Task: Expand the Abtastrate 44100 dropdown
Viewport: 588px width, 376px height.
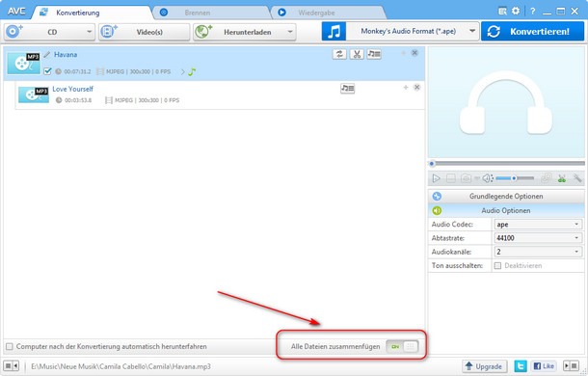Action: tap(538, 238)
